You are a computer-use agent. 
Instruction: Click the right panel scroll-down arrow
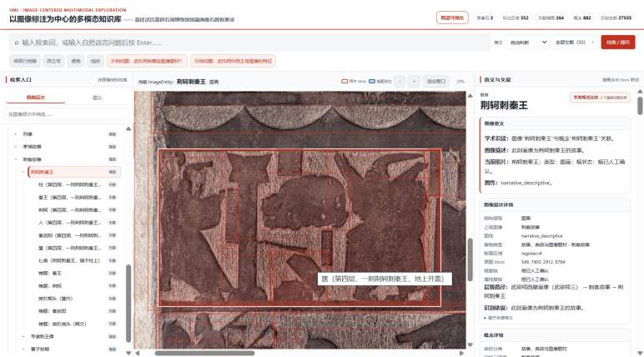[x=640, y=353]
